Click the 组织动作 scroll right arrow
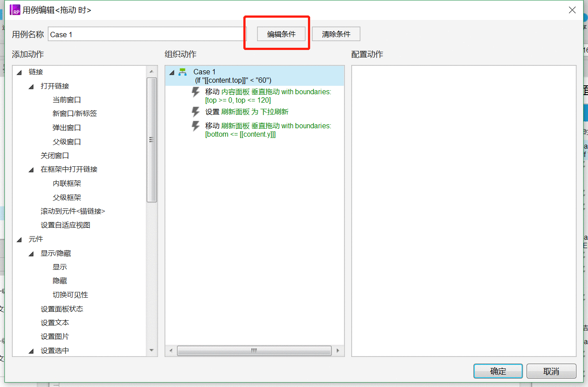 338,351
